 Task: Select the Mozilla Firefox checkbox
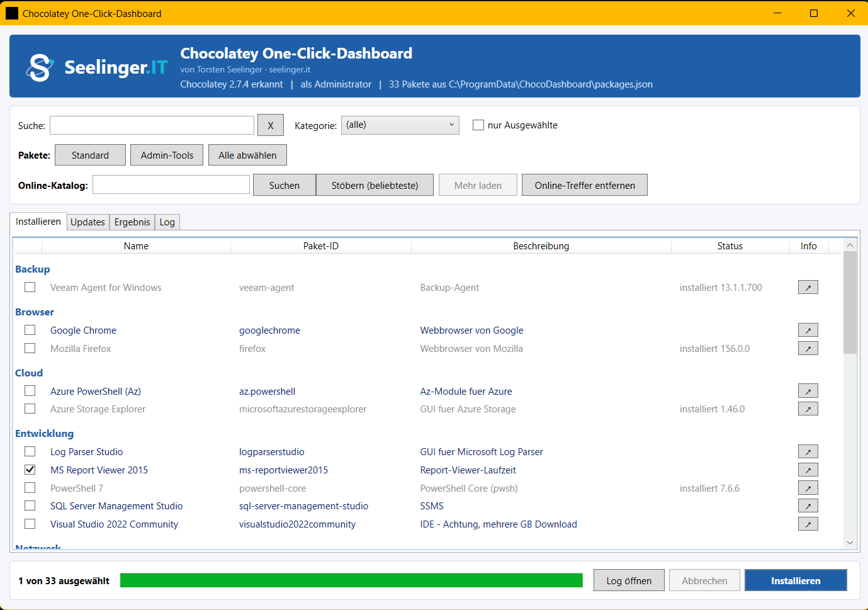(x=30, y=348)
